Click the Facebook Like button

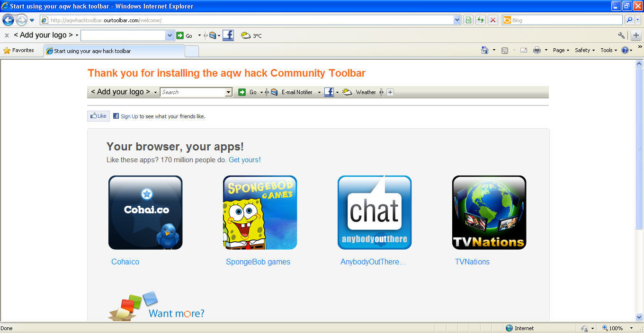98,116
